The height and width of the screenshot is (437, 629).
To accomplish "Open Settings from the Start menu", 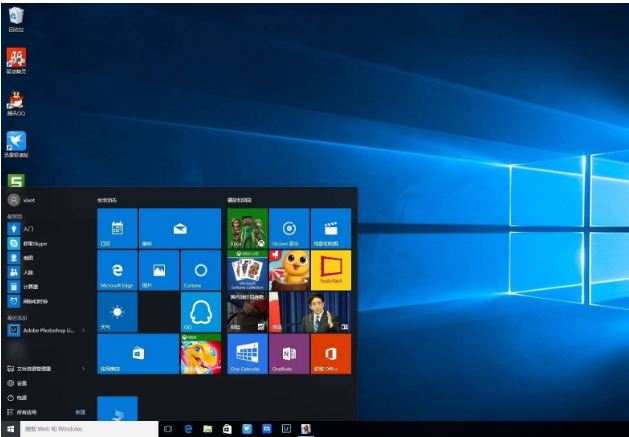I will (20, 383).
